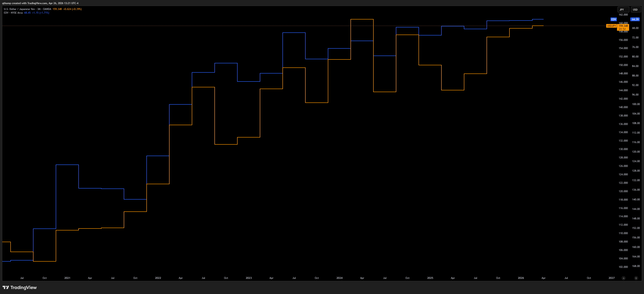The image size is (644, 294).
Task: Click the TradingView logo
Action: [x=19, y=287]
